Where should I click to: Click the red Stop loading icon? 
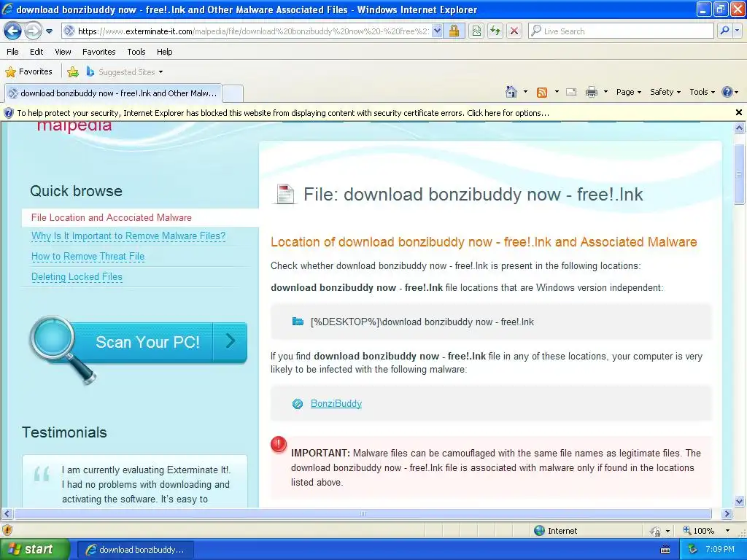click(x=514, y=31)
